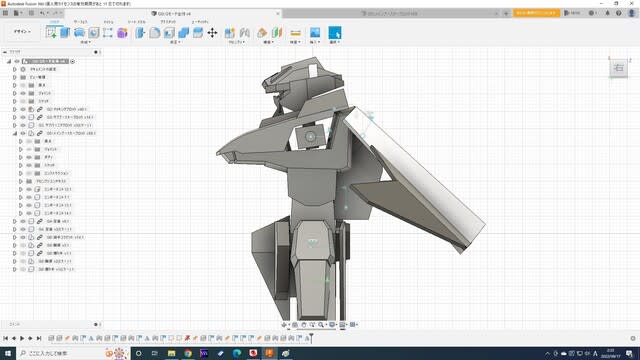The width and height of the screenshot is (640, 360).
Task: Toggle eye of ボディ folder
Action: coord(29,157)
